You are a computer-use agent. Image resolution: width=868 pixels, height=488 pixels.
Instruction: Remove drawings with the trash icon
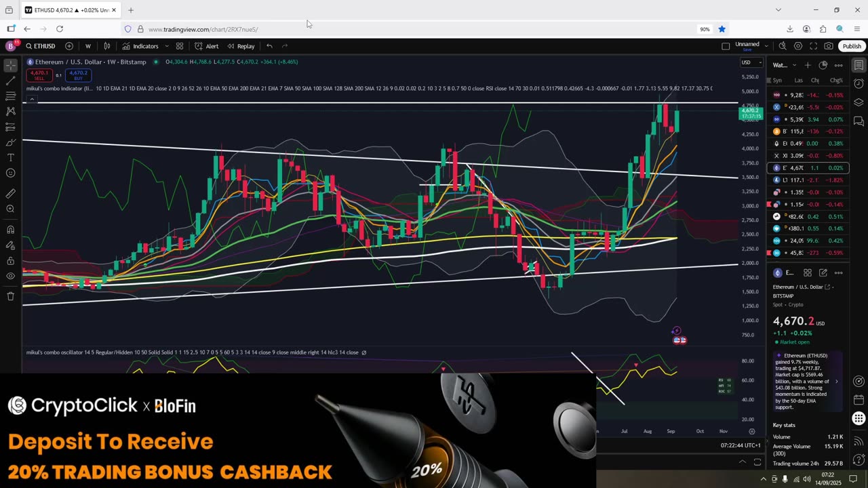click(10, 296)
